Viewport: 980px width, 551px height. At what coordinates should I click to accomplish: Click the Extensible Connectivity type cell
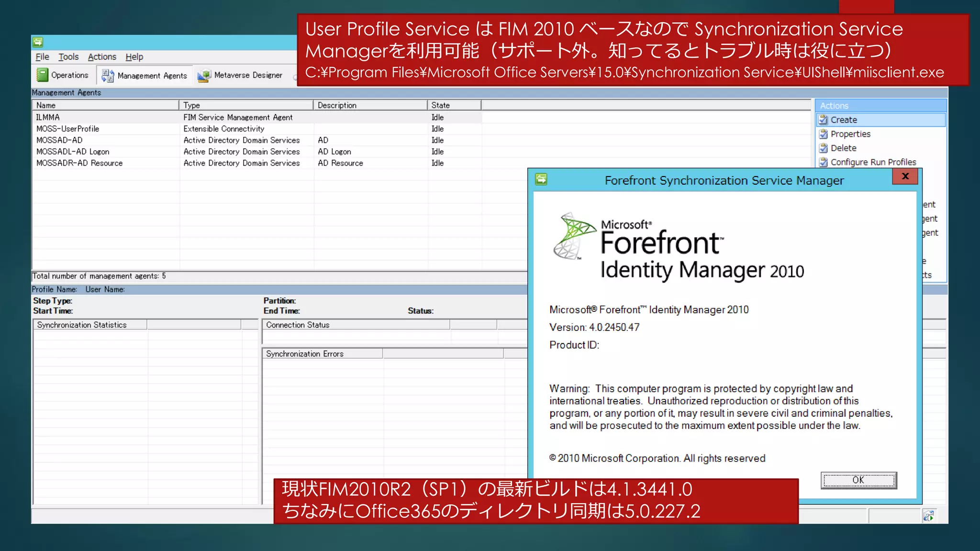tap(223, 129)
